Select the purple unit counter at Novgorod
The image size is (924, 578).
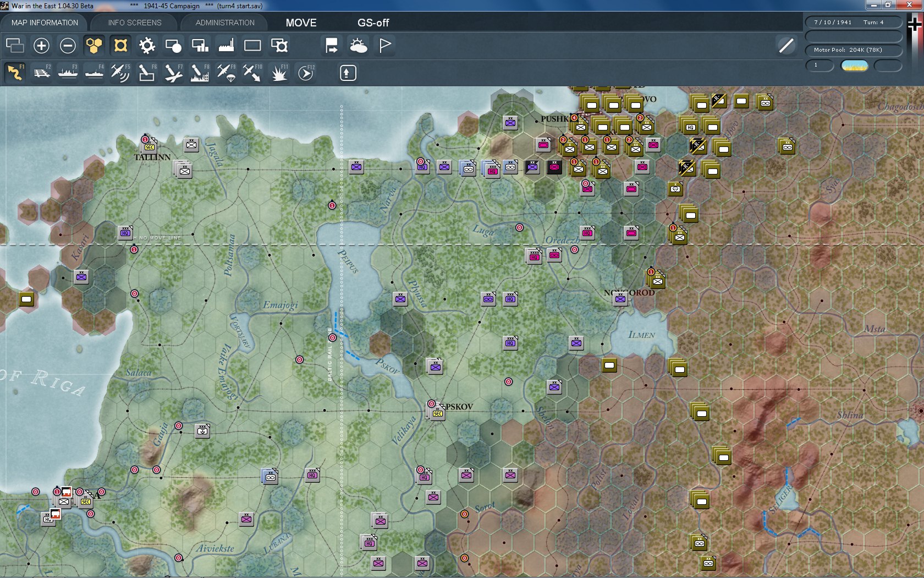[x=620, y=299]
